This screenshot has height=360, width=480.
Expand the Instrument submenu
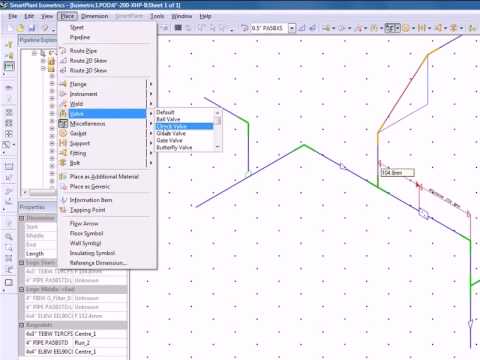click(107, 94)
